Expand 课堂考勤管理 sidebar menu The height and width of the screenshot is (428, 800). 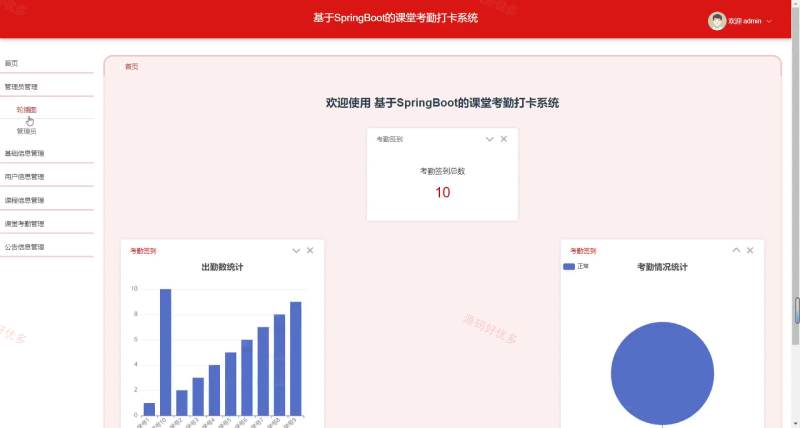tap(24, 223)
